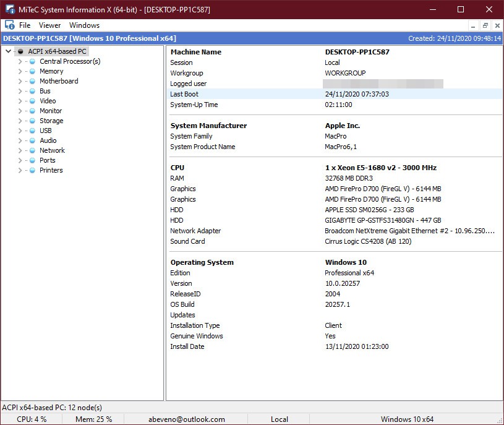
Task: Click the Windows 10 x64 status bar entry
Action: pos(407,419)
